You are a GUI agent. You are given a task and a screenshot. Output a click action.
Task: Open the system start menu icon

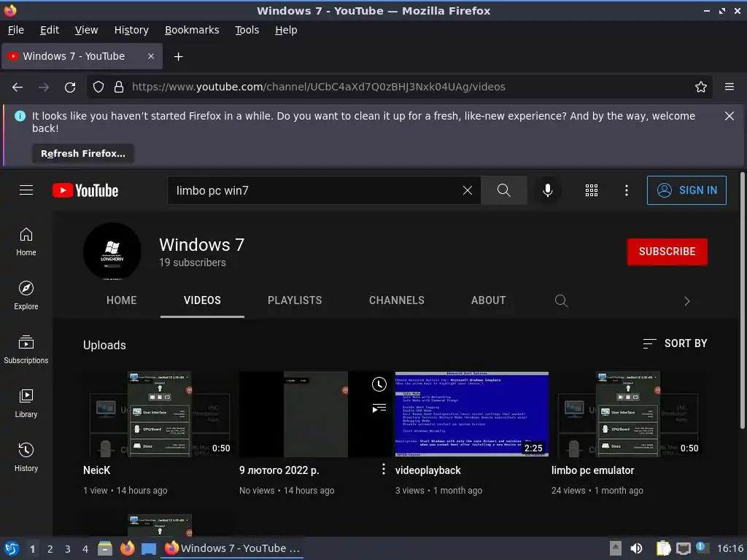click(x=12, y=548)
